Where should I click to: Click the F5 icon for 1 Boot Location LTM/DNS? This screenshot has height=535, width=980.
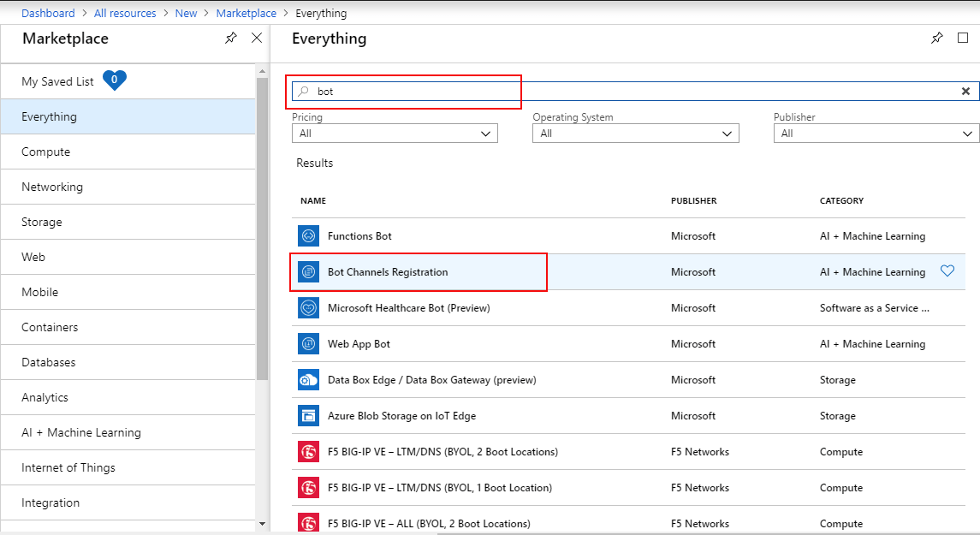tap(309, 488)
